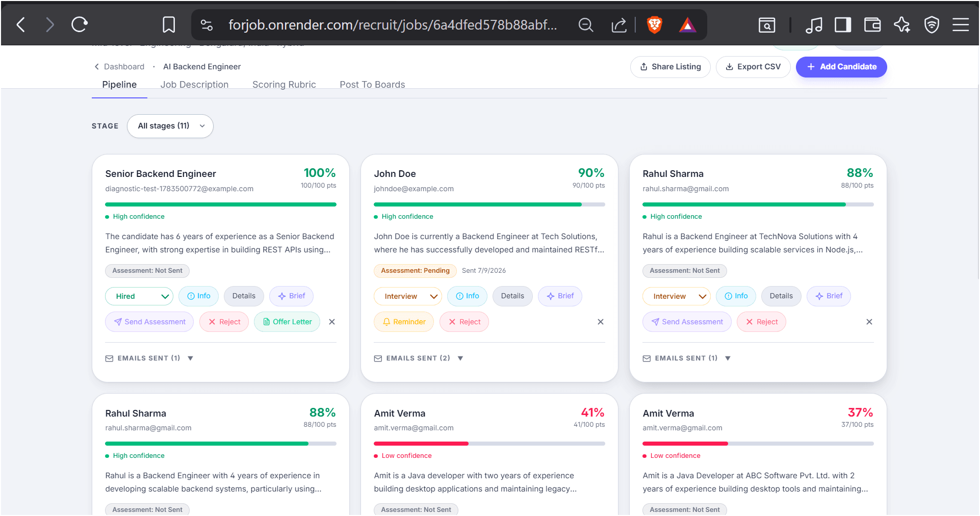Reject the Senior Backend Engineer candidate
Viewport: 980px width, 516px height.
(224, 322)
